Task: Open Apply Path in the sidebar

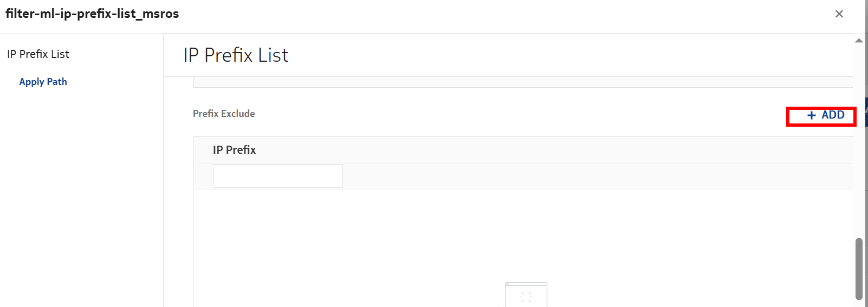Action: tap(43, 82)
